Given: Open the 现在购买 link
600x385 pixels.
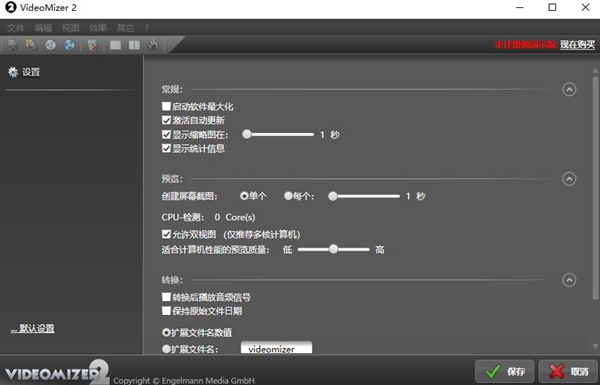Looking at the screenshot, I should [577, 45].
